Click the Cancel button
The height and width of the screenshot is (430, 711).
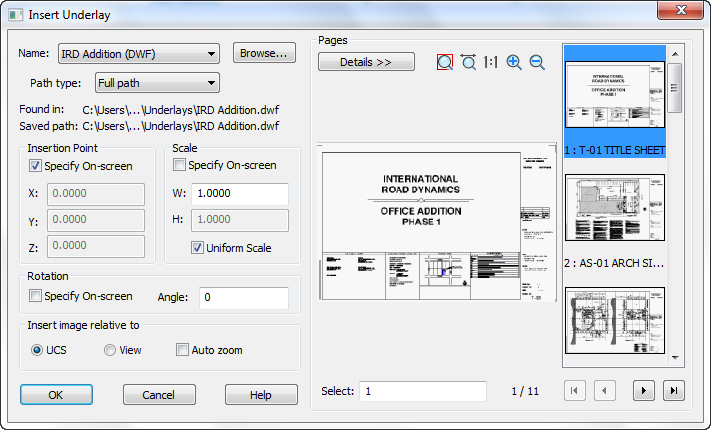(x=159, y=395)
